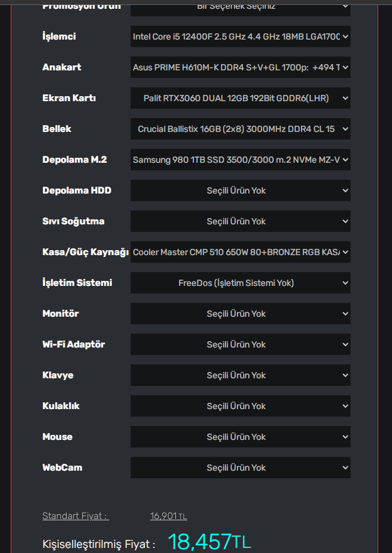Select a Depolama HDD product

(x=240, y=190)
